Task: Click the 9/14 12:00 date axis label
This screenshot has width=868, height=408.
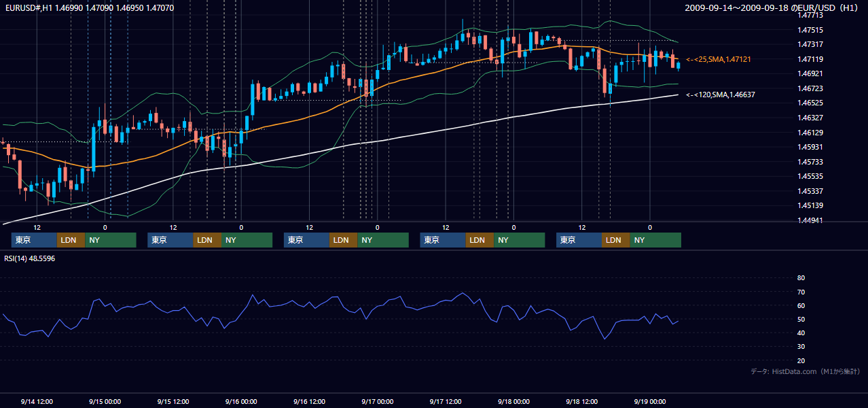Action: point(37,402)
